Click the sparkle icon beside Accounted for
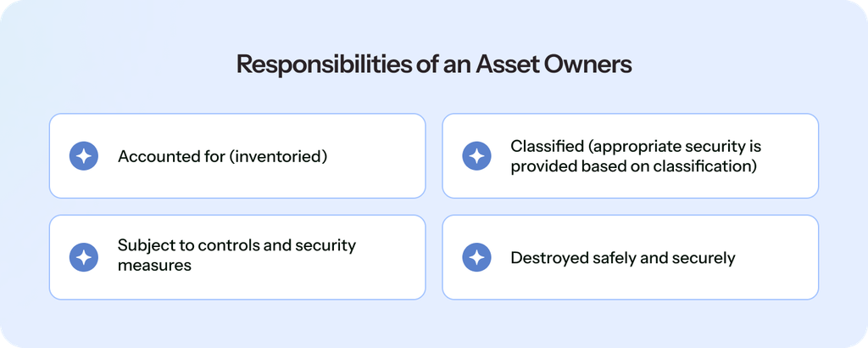This screenshot has width=868, height=348. click(x=84, y=155)
